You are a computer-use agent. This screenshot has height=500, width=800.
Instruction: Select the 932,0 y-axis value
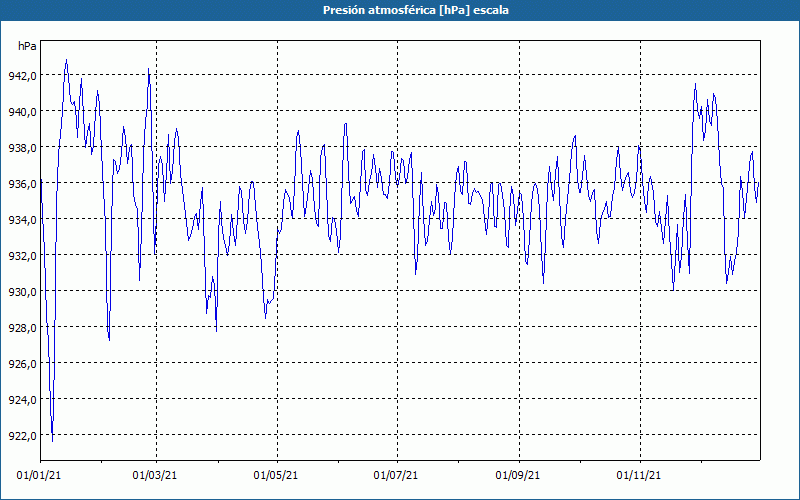point(22,256)
